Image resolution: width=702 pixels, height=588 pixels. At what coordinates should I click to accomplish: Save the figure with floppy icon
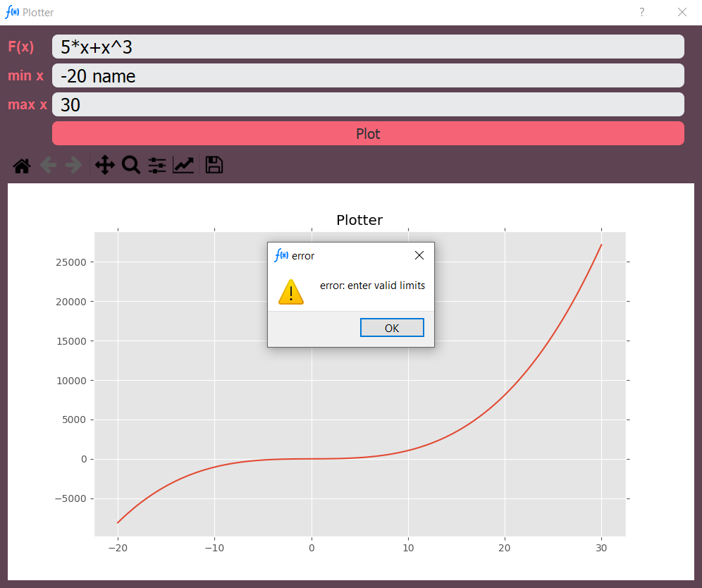(214, 165)
